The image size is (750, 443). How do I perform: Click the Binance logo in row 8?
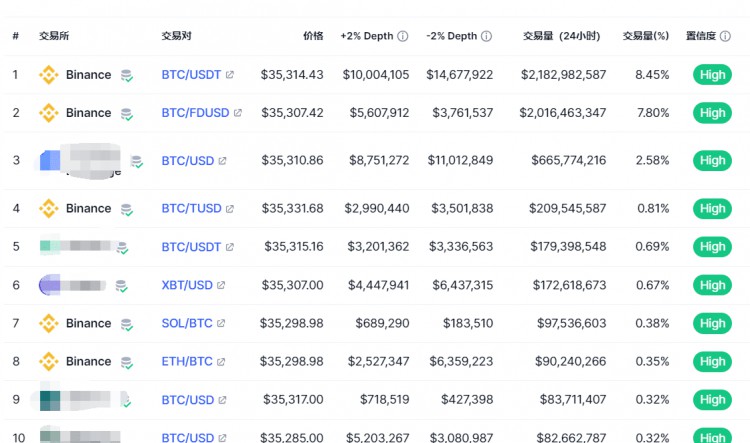(49, 361)
